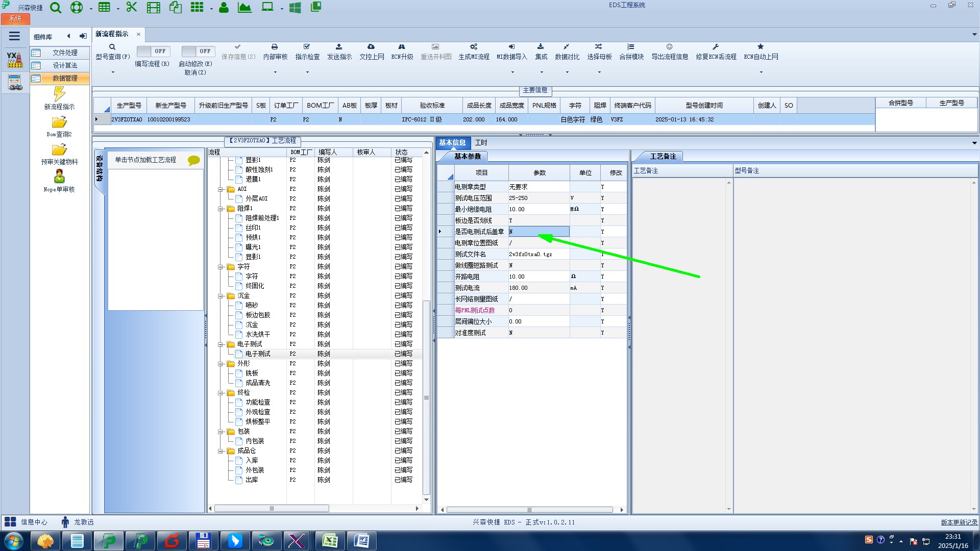The width and height of the screenshot is (980, 551).
Task: Toggle the 编写流程 OFF switch
Action: pos(153,51)
